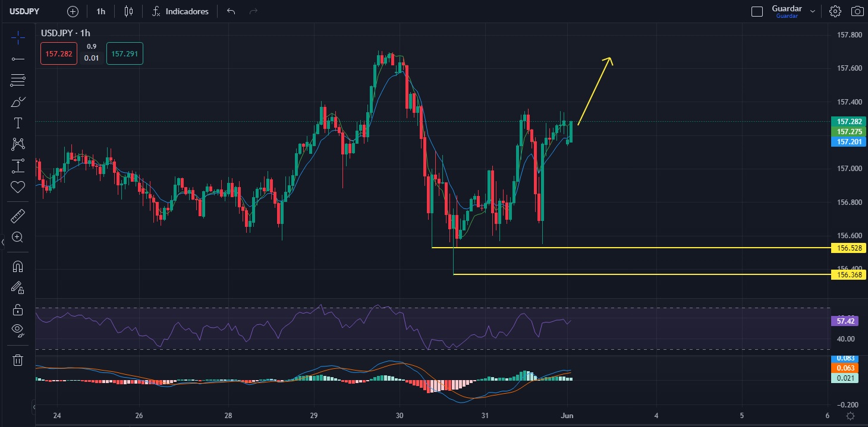Click the zoom in tool
This screenshot has height=427, width=868.
[18, 238]
